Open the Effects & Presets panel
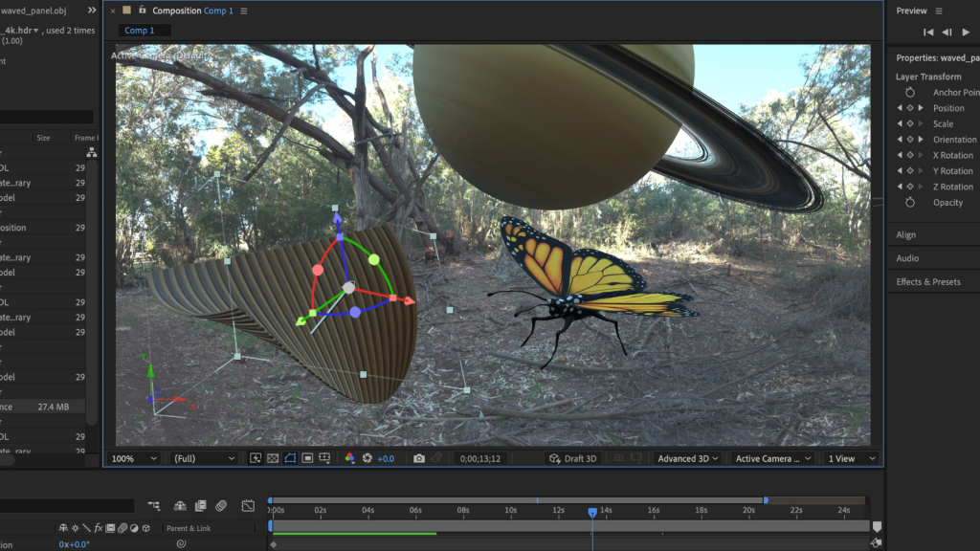 click(x=927, y=282)
